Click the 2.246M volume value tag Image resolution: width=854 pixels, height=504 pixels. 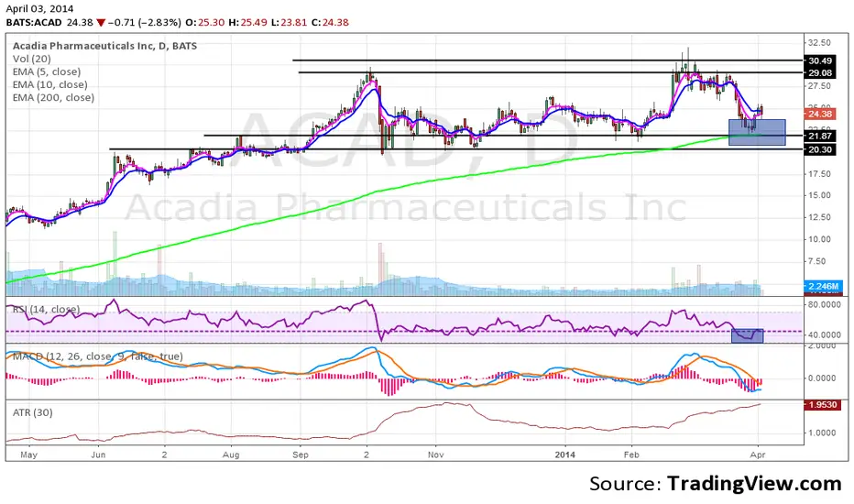click(823, 286)
